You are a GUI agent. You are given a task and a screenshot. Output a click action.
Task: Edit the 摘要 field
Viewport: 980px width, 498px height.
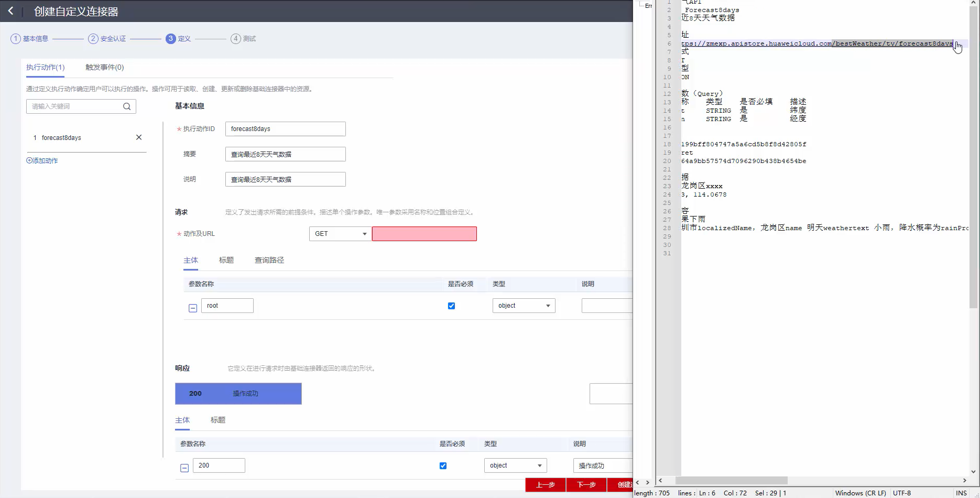click(x=286, y=154)
